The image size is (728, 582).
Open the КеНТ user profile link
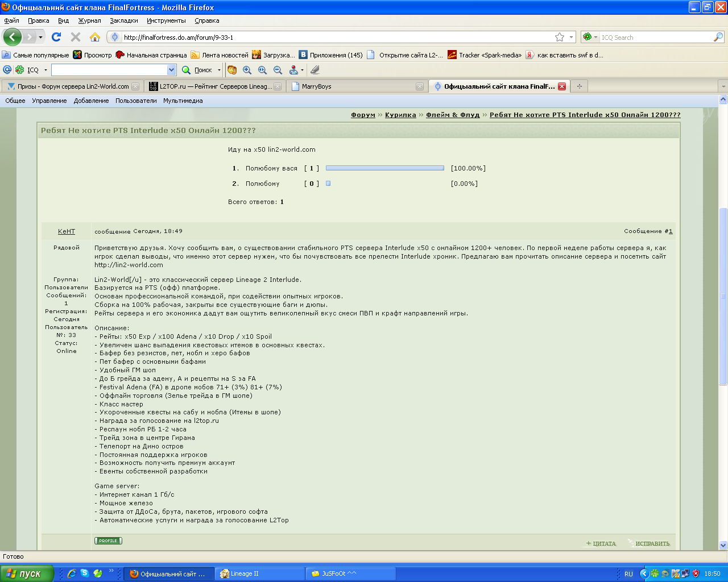[x=67, y=231]
